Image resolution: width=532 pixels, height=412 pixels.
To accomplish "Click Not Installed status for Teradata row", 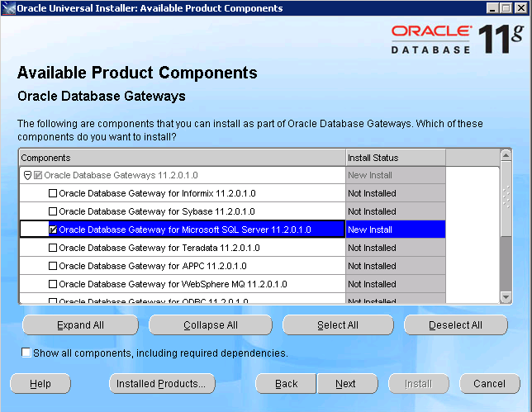I will (396, 248).
